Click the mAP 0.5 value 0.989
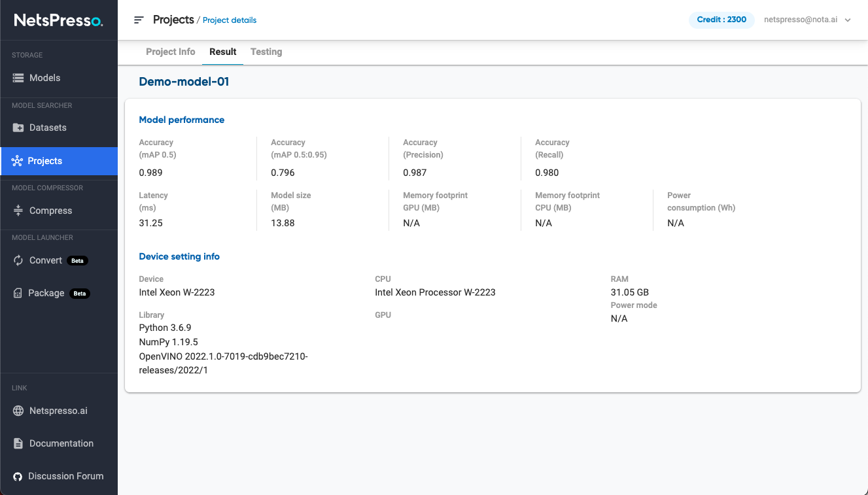Image resolution: width=868 pixels, height=495 pixels. tap(150, 173)
